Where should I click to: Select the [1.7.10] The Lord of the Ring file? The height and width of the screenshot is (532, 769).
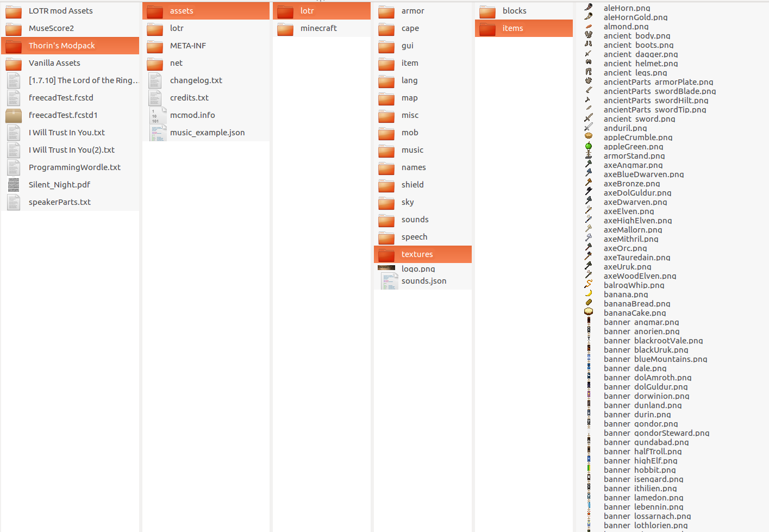coord(70,80)
